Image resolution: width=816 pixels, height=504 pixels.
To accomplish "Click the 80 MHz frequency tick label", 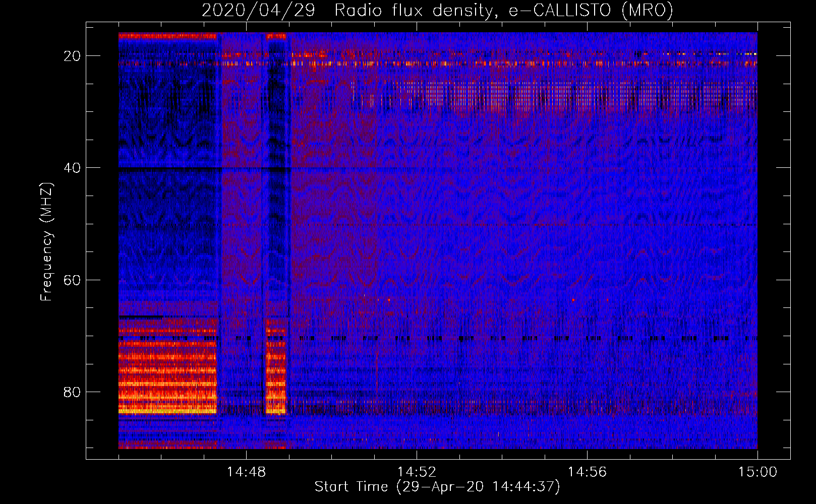I will click(73, 392).
